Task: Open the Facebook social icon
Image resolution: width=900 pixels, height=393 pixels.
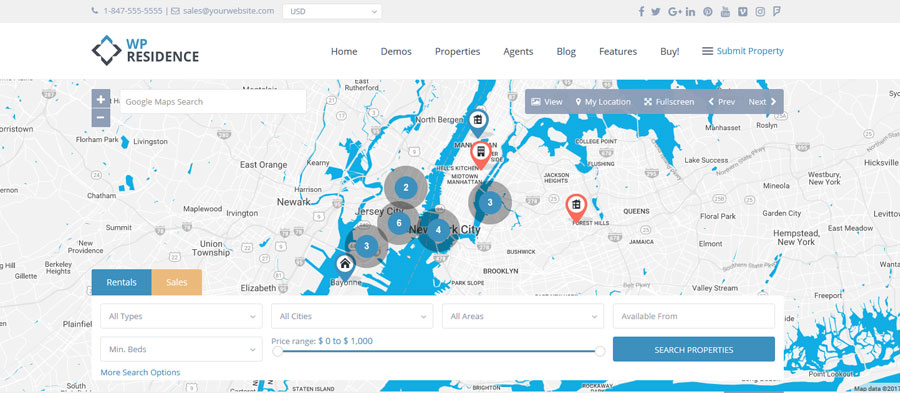Action: pyautogui.click(x=641, y=11)
